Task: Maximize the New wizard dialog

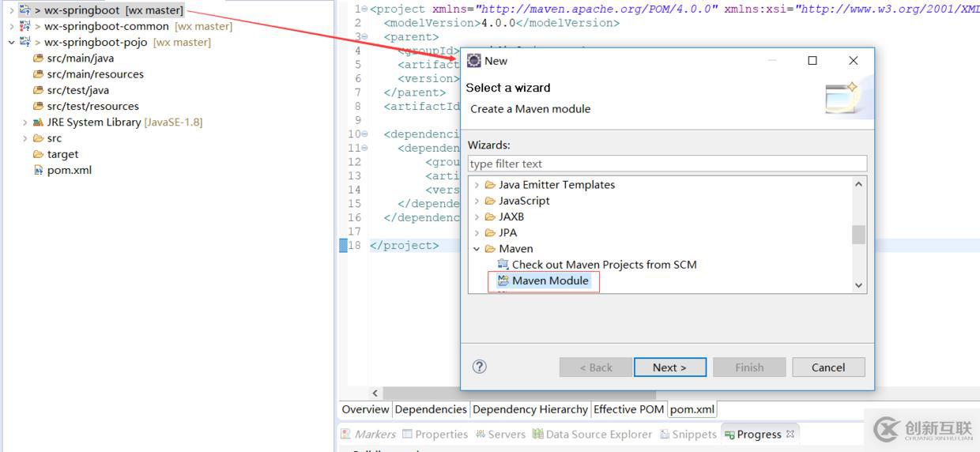Action: (x=812, y=61)
